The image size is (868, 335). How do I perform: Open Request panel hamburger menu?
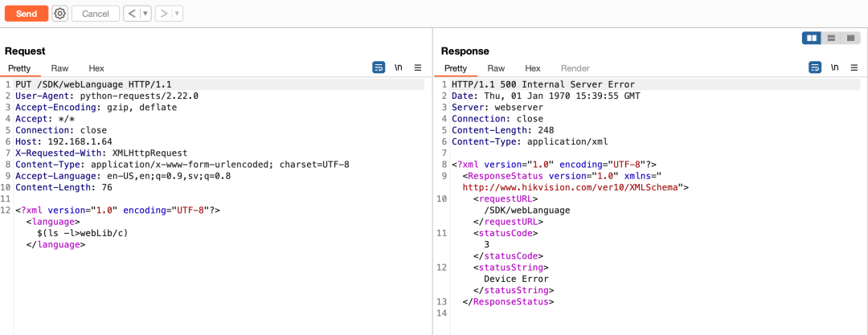(x=418, y=67)
